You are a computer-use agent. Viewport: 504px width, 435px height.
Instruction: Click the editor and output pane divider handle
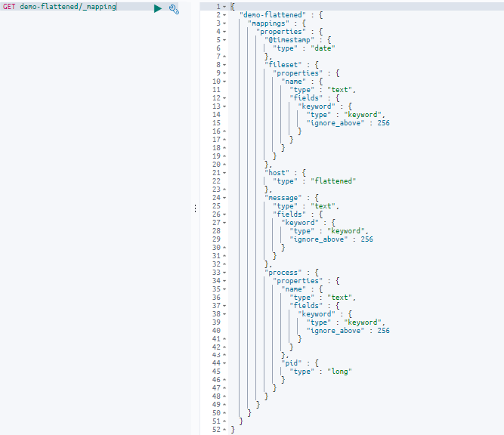click(x=195, y=208)
